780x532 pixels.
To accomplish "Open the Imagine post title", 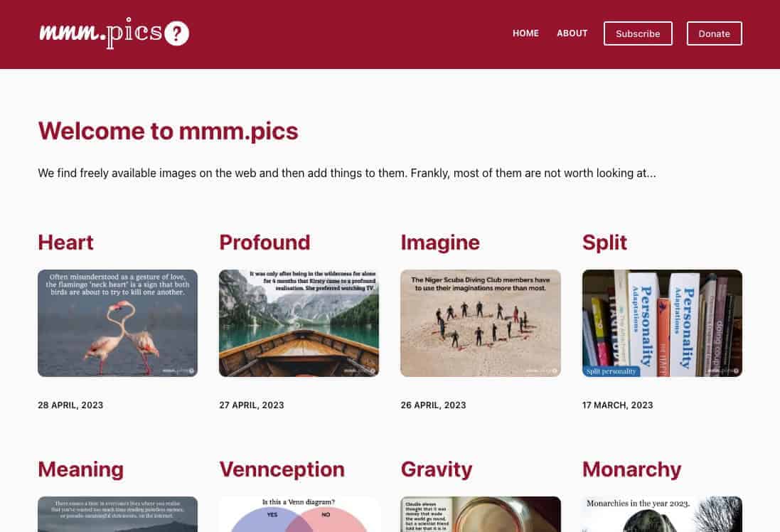I will click(440, 243).
